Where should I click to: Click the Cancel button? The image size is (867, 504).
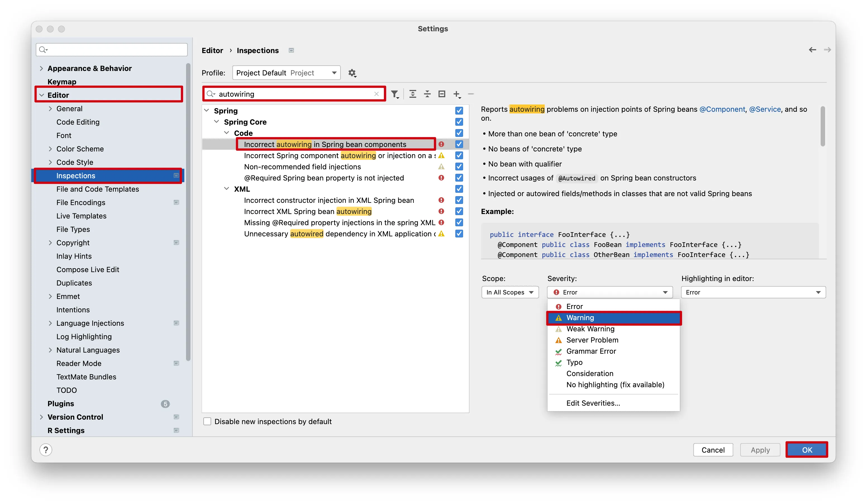click(x=713, y=450)
